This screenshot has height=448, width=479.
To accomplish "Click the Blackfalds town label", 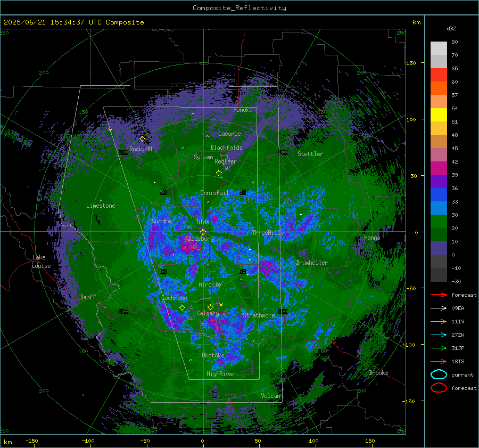I will [226, 148].
